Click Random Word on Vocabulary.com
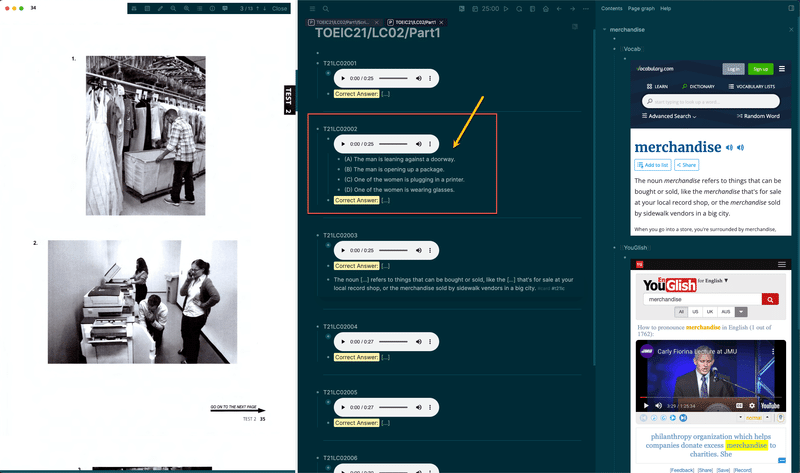The height and width of the screenshot is (473, 800). (x=758, y=116)
